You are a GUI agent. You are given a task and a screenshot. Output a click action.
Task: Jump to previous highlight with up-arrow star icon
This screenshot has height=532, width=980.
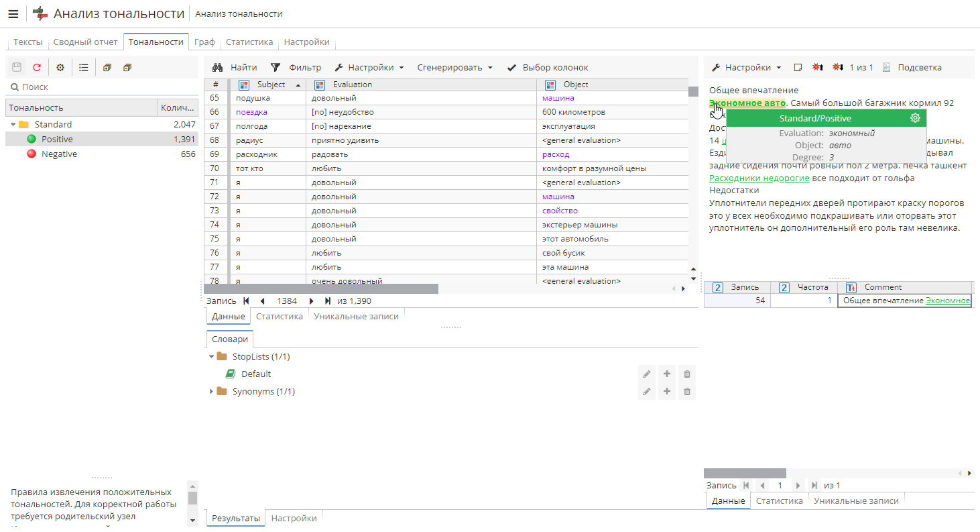point(818,67)
